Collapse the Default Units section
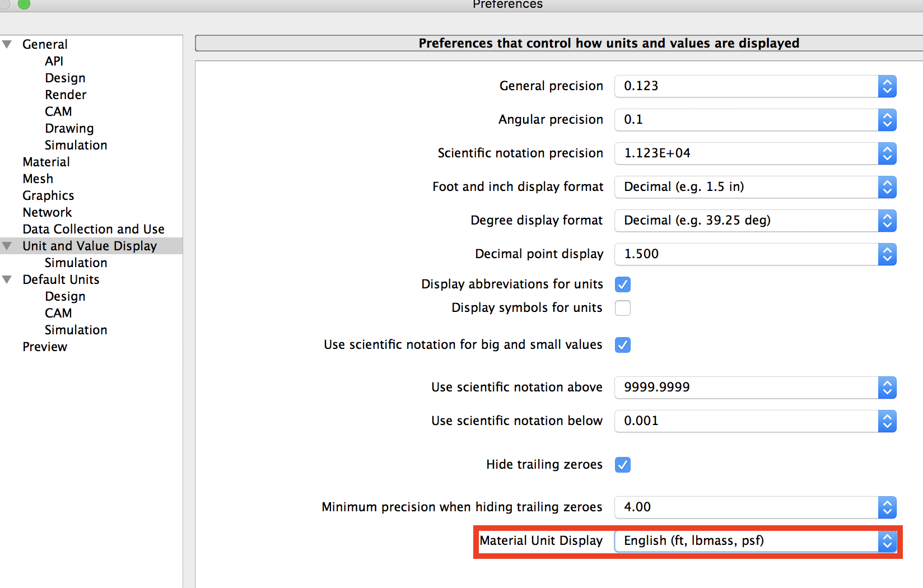Screen dimensions: 923x588 (7, 279)
